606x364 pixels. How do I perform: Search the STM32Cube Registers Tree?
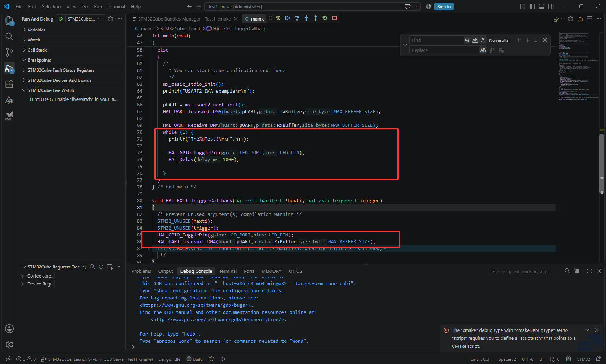[92, 267]
